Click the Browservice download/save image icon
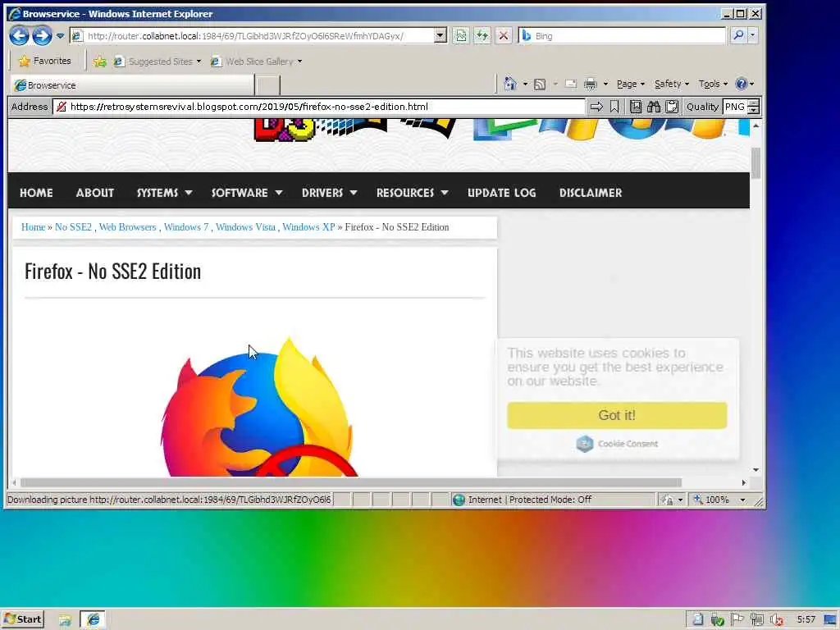 click(636, 107)
